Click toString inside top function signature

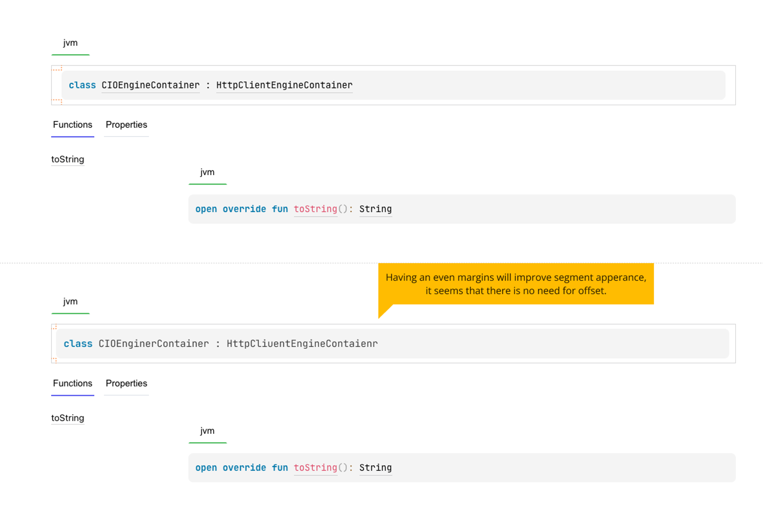[x=315, y=209]
